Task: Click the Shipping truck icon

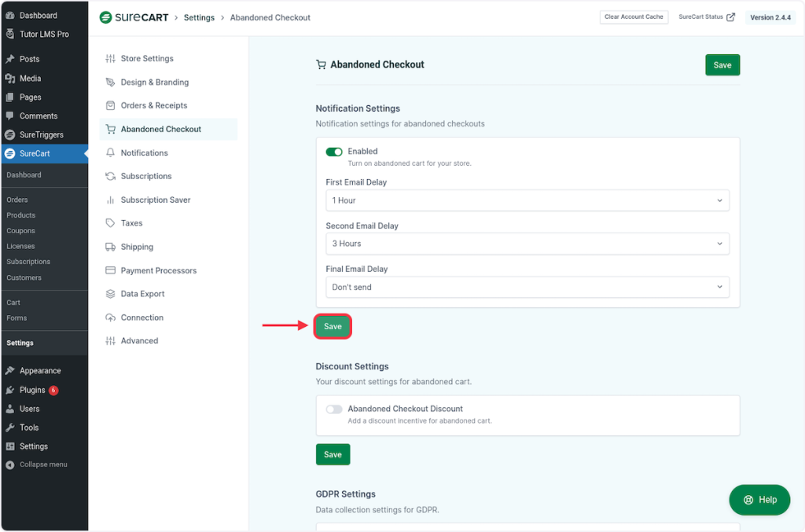Action: point(111,247)
